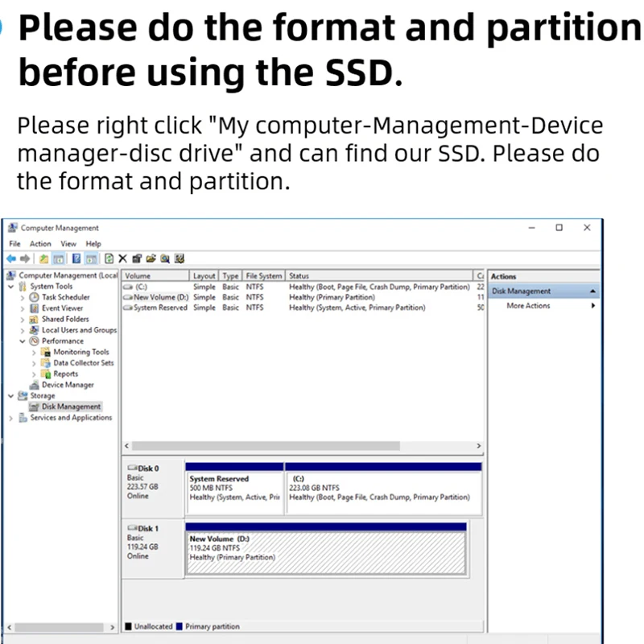Select the System Reserved list row
The image size is (644, 644).
coord(303,308)
